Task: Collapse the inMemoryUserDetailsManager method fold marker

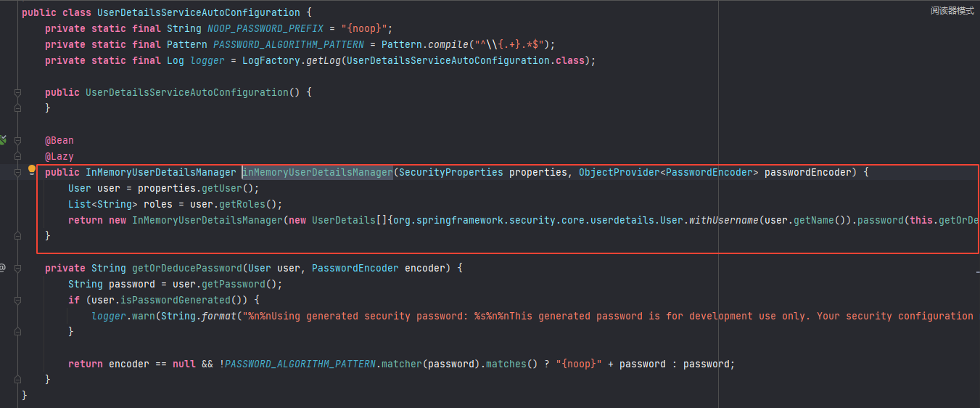Action: click(17, 172)
